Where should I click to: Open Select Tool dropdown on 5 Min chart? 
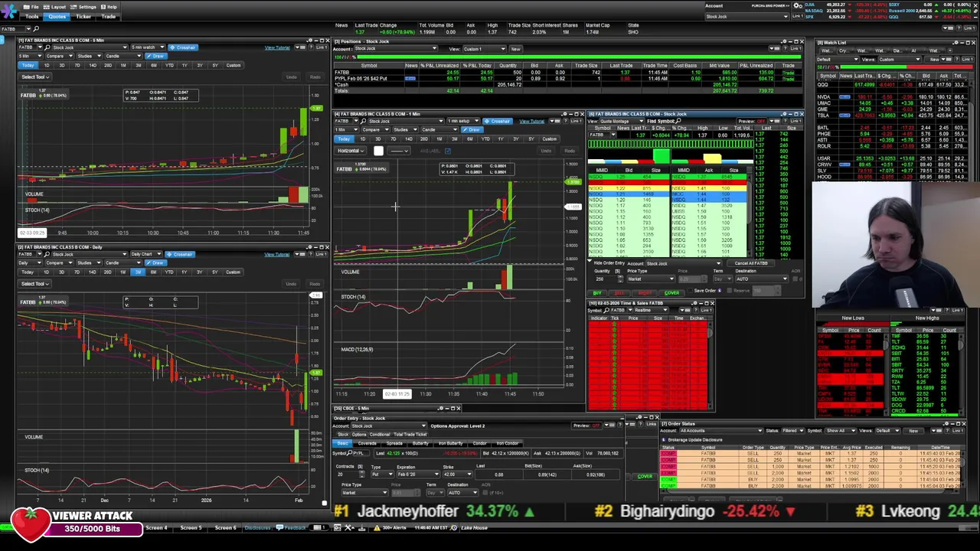(x=35, y=77)
